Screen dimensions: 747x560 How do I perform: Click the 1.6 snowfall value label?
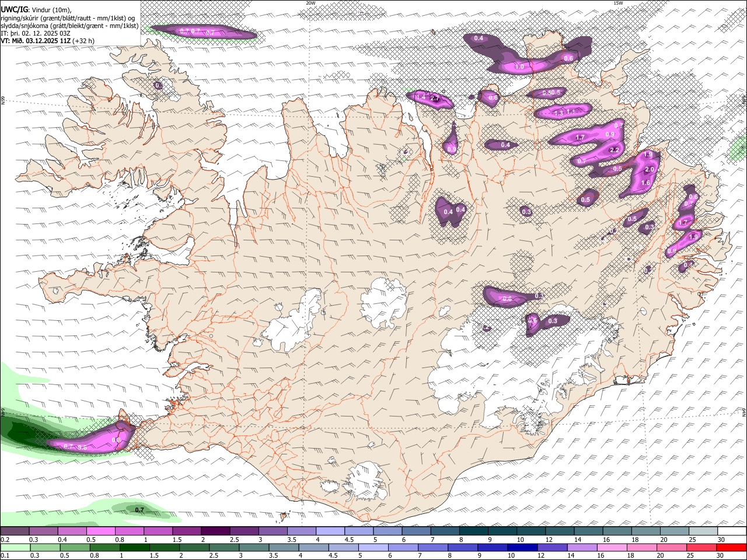coord(645,183)
